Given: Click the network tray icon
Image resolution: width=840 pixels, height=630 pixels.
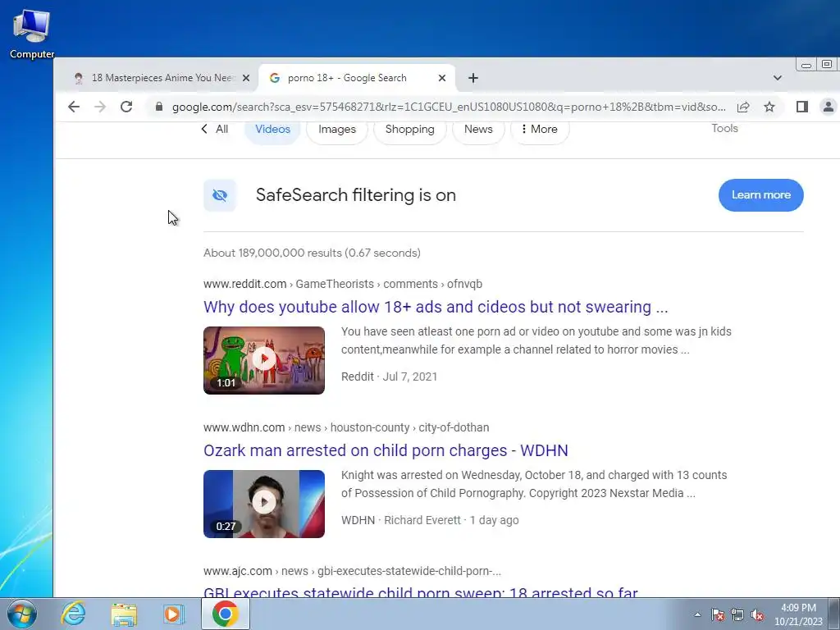Looking at the screenshot, I should click(x=737, y=614).
